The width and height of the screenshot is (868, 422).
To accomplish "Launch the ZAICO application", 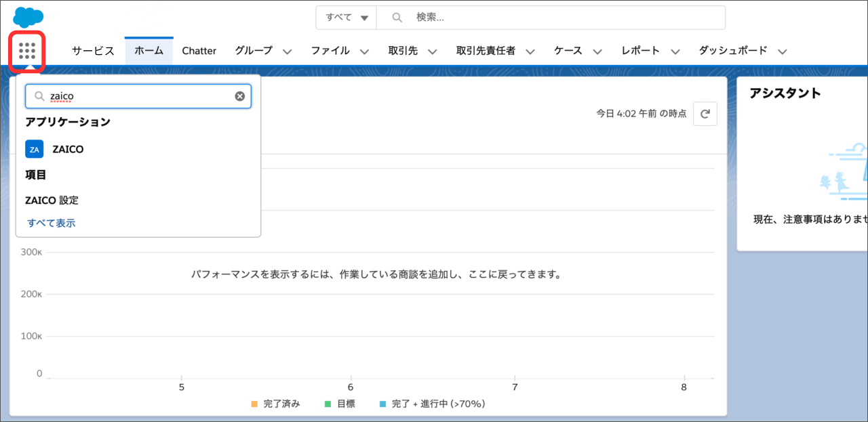I will pos(68,149).
